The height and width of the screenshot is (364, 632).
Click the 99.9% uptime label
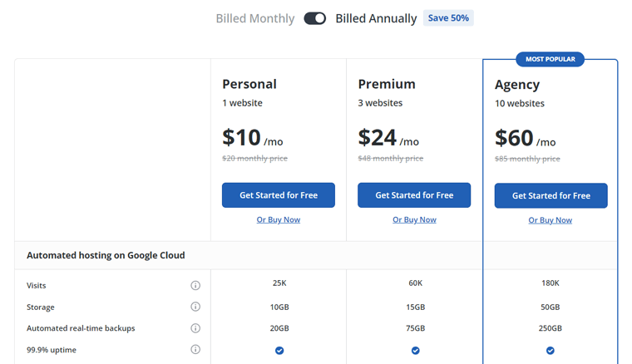tap(52, 350)
